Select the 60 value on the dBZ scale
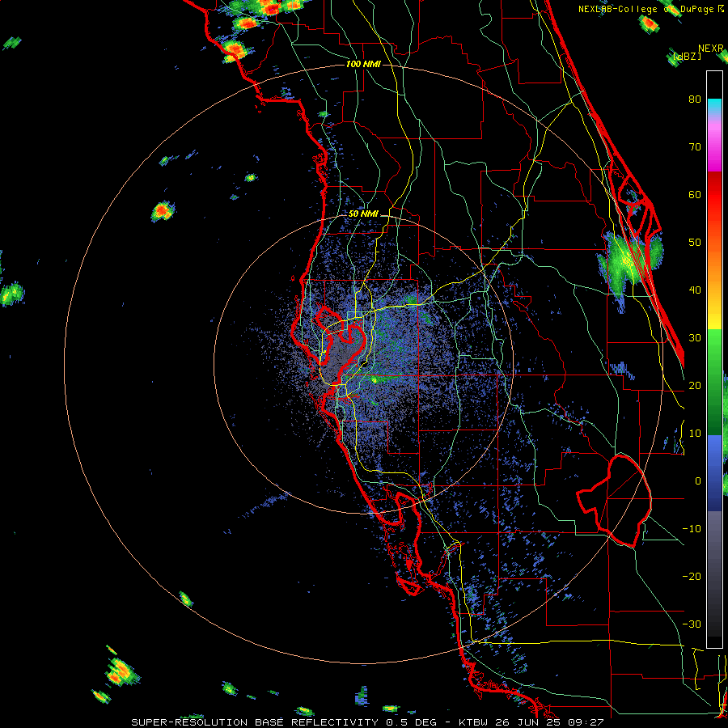Image resolution: width=728 pixels, height=728 pixels. pos(695,194)
